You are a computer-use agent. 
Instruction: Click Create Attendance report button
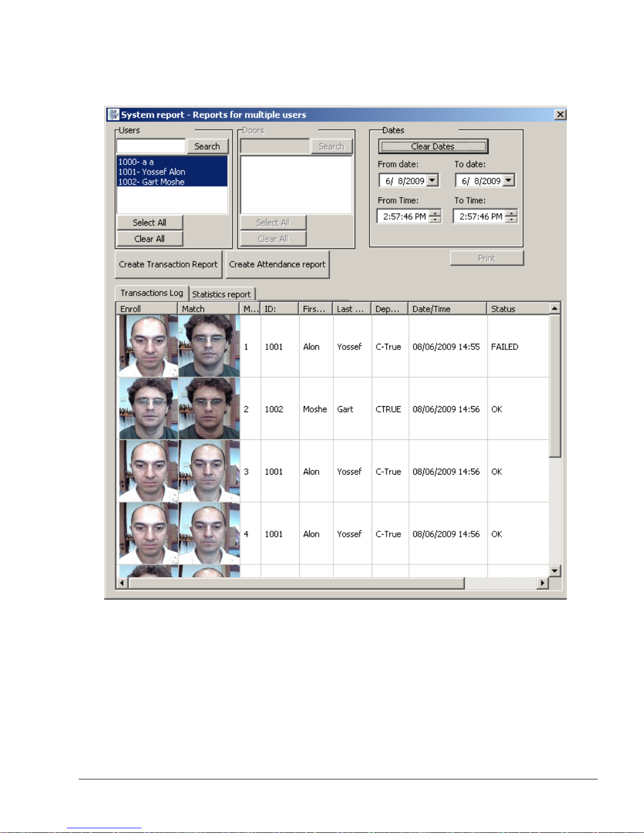tap(277, 264)
